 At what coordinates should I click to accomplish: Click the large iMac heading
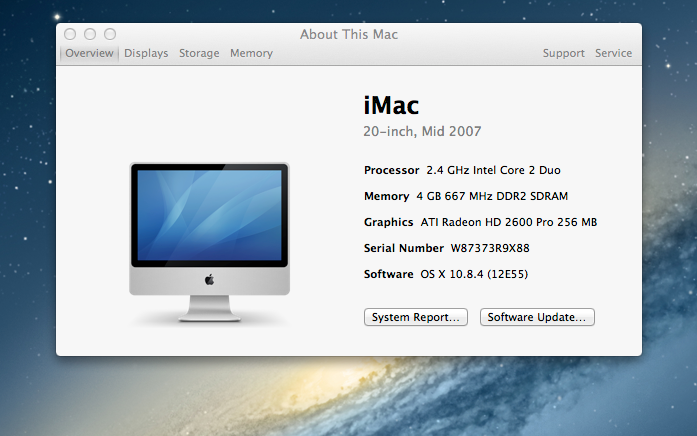point(391,105)
